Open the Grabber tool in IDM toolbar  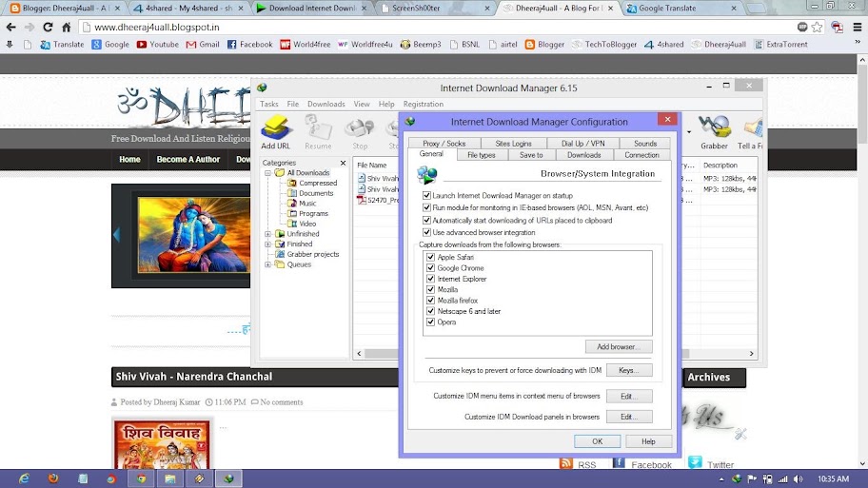click(714, 131)
